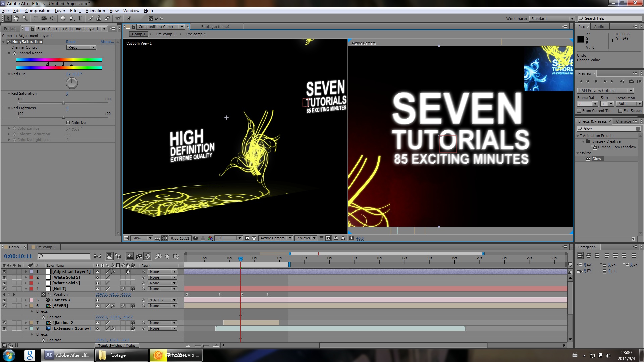Open the Graph Editor in timeline

176,256
